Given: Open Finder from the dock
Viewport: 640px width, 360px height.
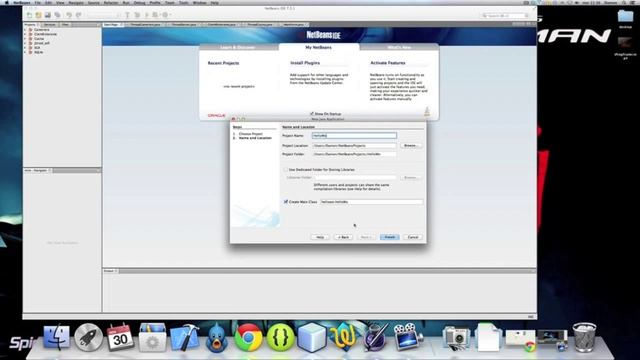Looking at the screenshot, I should [56, 337].
